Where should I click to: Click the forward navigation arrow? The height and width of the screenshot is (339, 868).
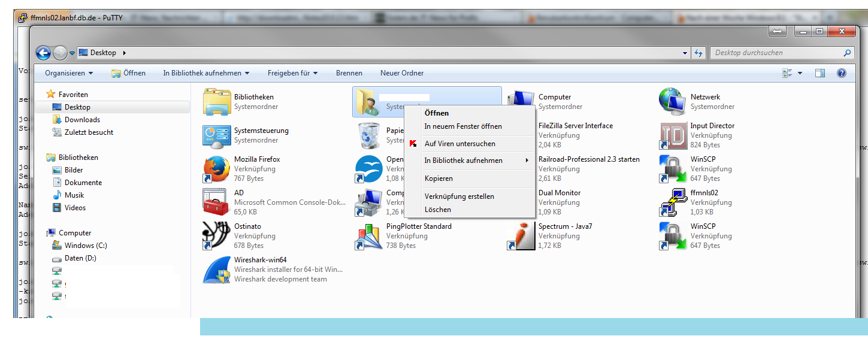[x=60, y=53]
